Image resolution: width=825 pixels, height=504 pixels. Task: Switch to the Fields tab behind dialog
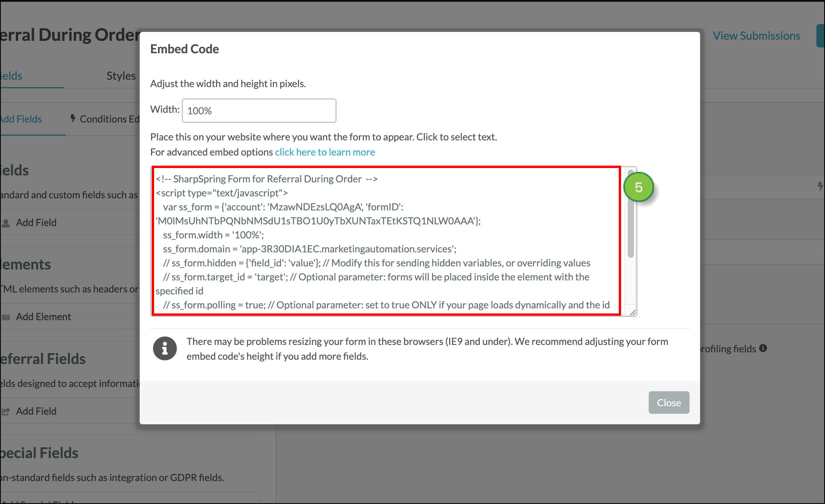(11, 76)
